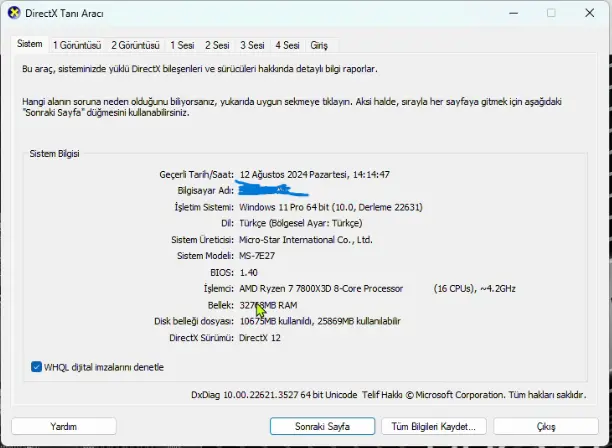Image resolution: width=612 pixels, height=448 pixels.
Task: Click the DirectX Sürümü label
Action: pos(201,338)
